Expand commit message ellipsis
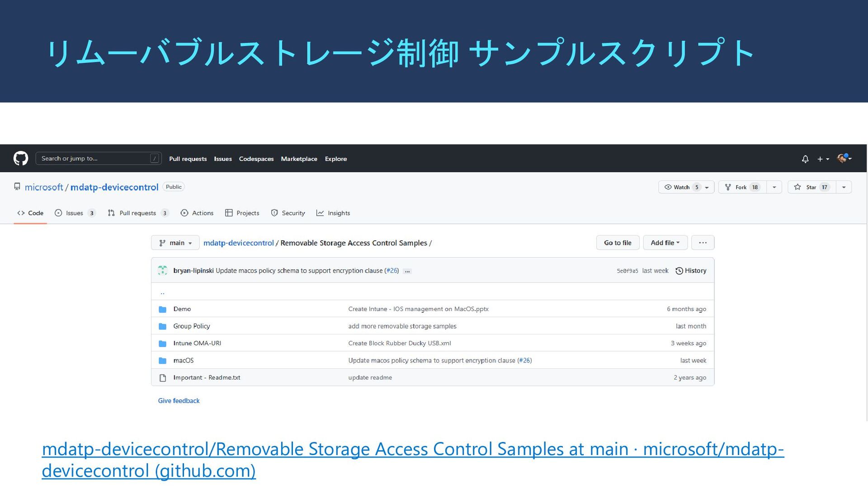This screenshot has width=868, height=488. tap(407, 271)
